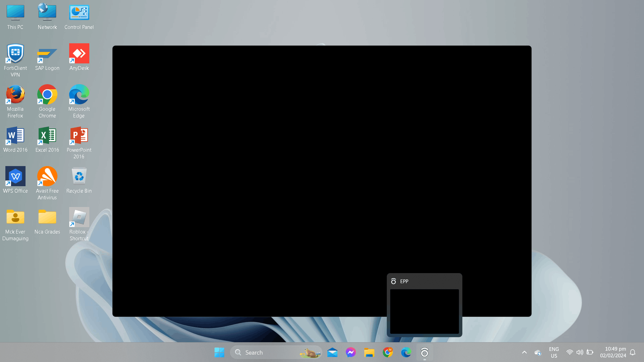Open the Mail app on the taskbar
Image resolution: width=644 pixels, height=362 pixels.
pos(332,352)
